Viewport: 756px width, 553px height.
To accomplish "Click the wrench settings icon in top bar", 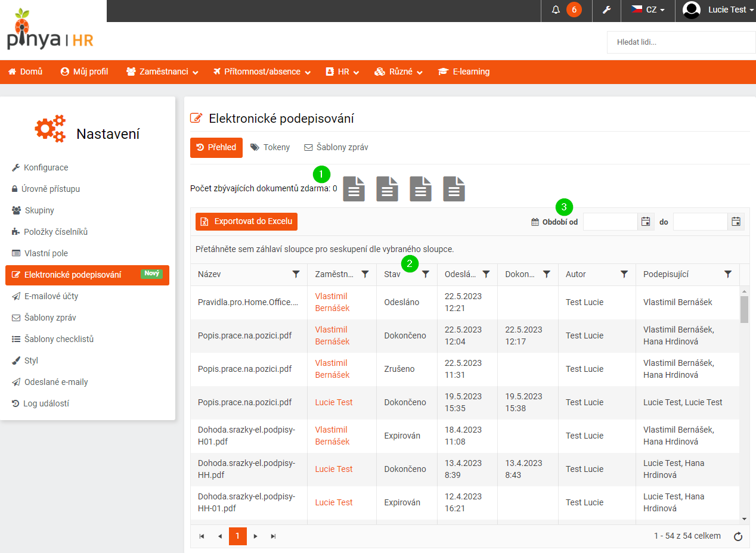I will tap(607, 10).
